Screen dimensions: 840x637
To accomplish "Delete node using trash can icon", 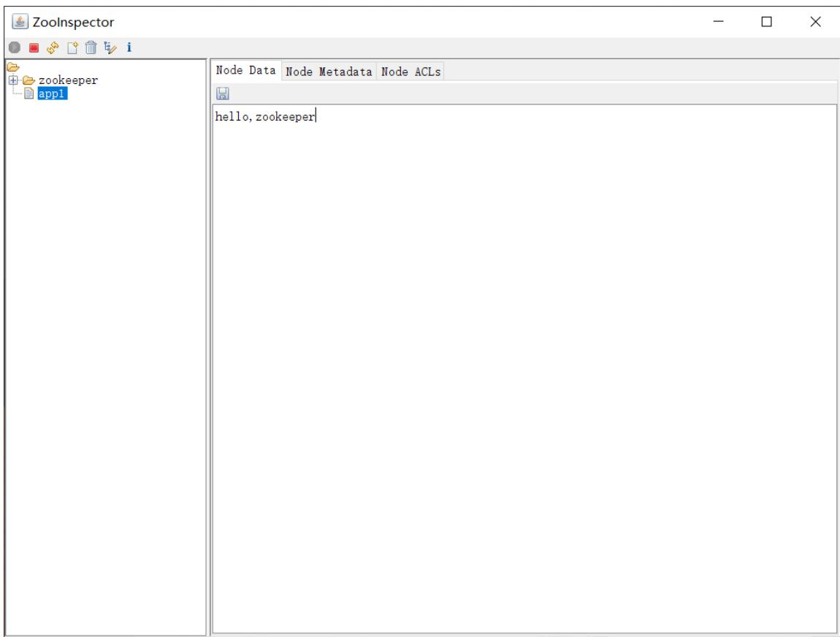I will point(91,47).
